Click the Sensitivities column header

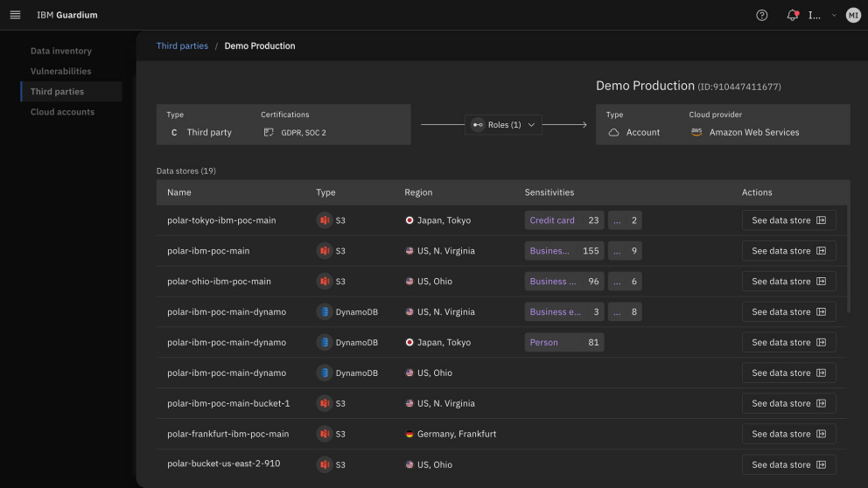(x=549, y=192)
